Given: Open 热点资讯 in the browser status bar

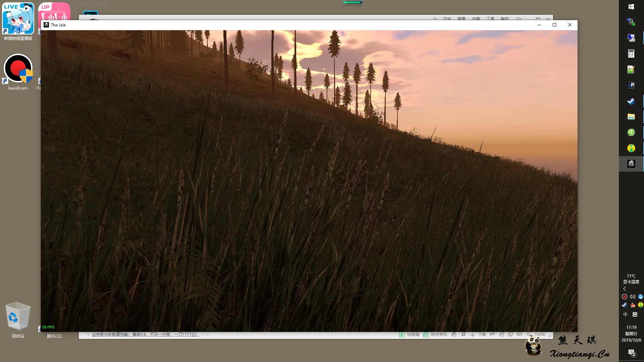Looking at the screenshot, I should tap(435, 335).
